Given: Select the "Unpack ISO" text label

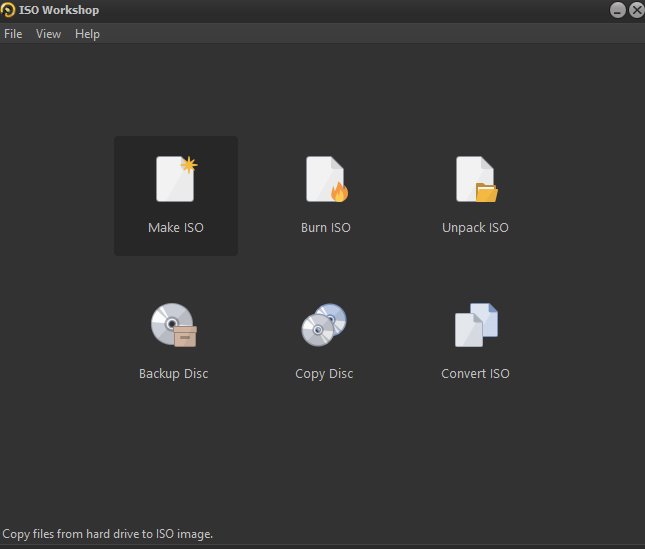Looking at the screenshot, I should [475, 228].
